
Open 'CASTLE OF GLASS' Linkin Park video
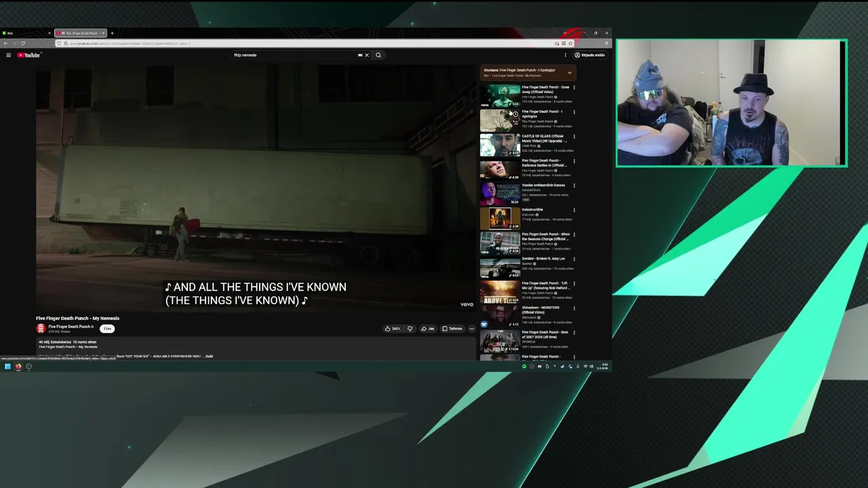tap(500, 145)
